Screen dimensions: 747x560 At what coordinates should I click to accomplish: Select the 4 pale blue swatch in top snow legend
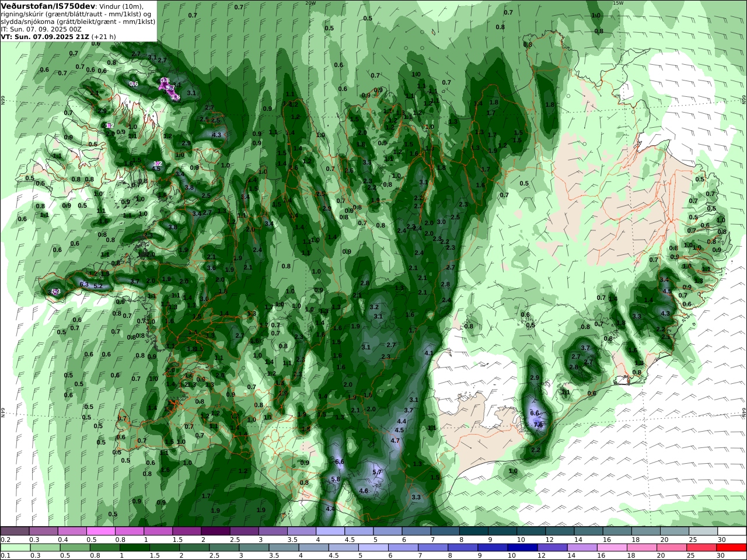tap(330, 531)
